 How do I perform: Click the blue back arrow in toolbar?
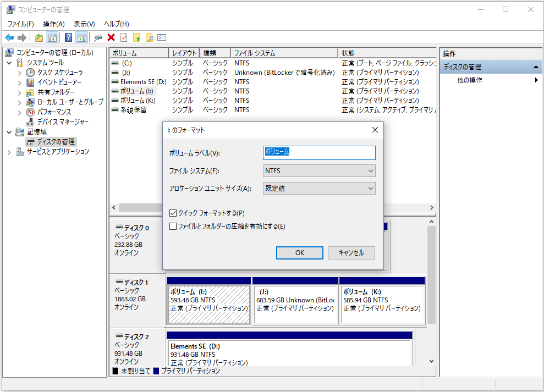coord(9,37)
